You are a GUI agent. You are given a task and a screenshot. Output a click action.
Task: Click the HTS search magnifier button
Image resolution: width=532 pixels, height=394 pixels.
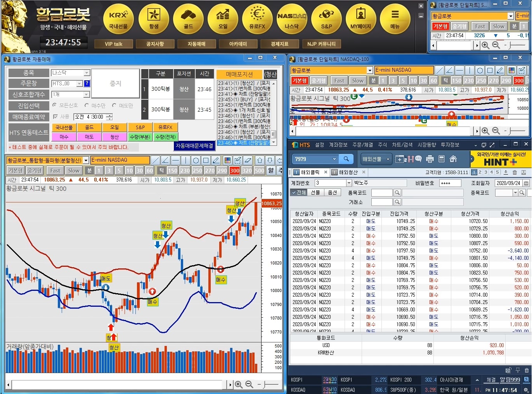346,159
